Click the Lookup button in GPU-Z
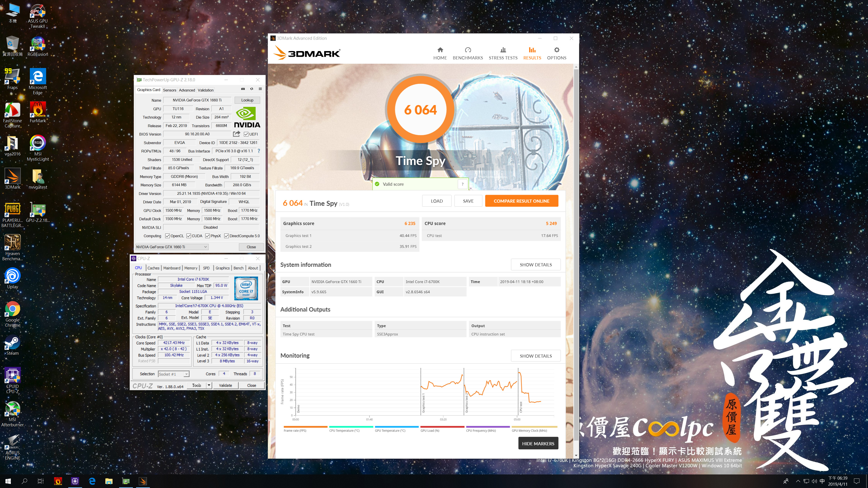Screen dimensions: 868x488 pos(247,100)
